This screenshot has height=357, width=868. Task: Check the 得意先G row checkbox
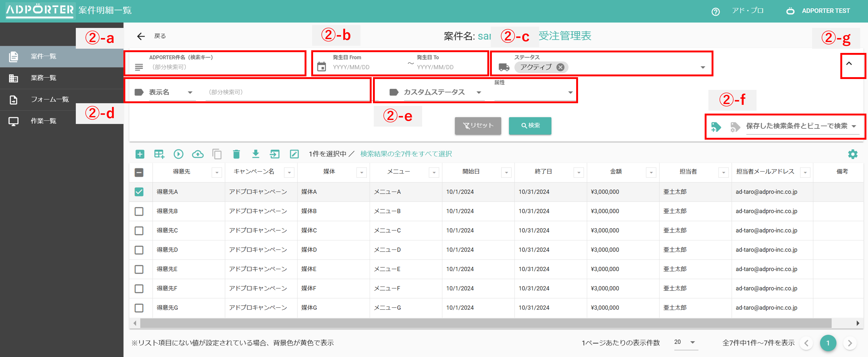[139, 308]
